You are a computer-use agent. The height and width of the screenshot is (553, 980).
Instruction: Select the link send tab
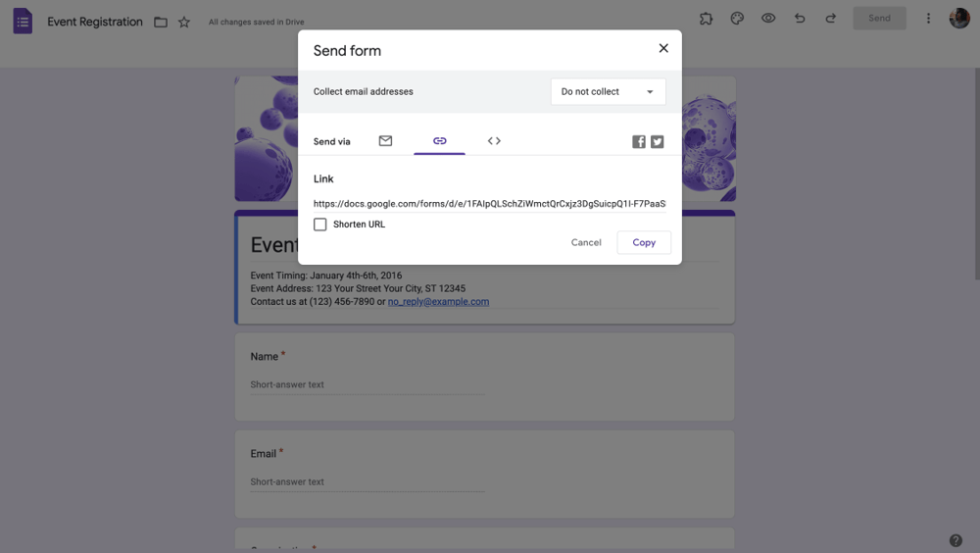(439, 141)
